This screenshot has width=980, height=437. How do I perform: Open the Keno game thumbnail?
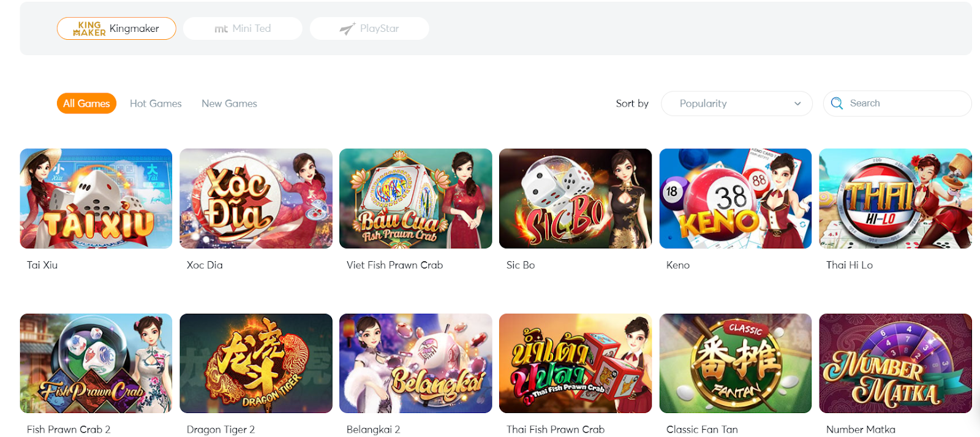pos(736,199)
